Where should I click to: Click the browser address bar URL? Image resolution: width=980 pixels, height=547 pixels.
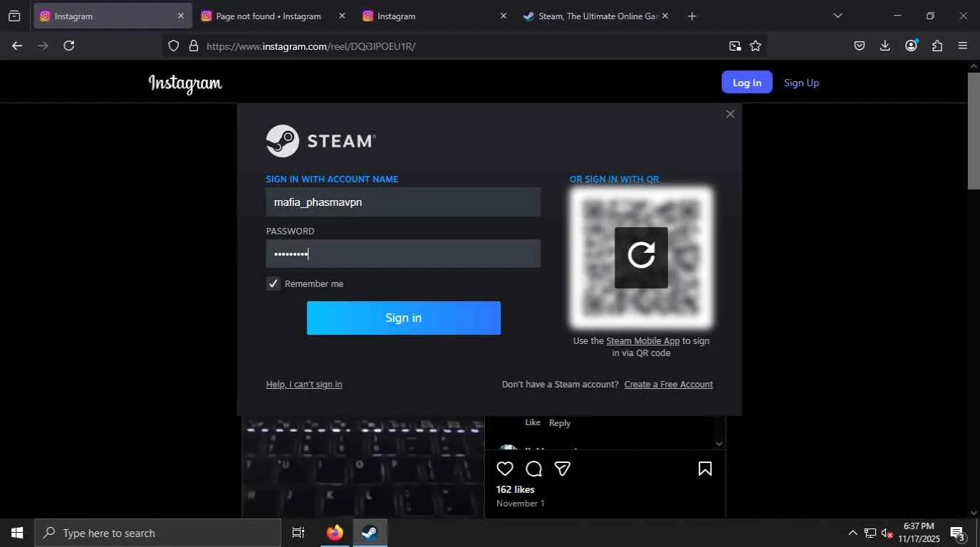[x=311, y=46]
